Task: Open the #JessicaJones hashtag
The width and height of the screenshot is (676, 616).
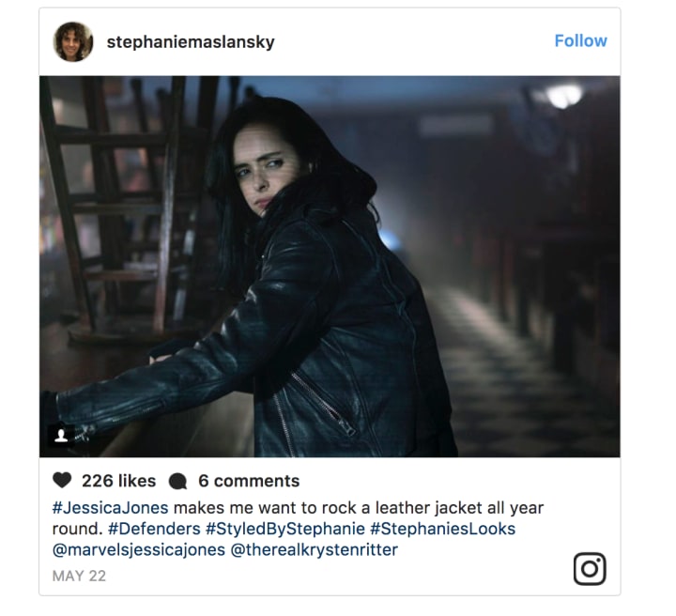Action: tap(111, 508)
